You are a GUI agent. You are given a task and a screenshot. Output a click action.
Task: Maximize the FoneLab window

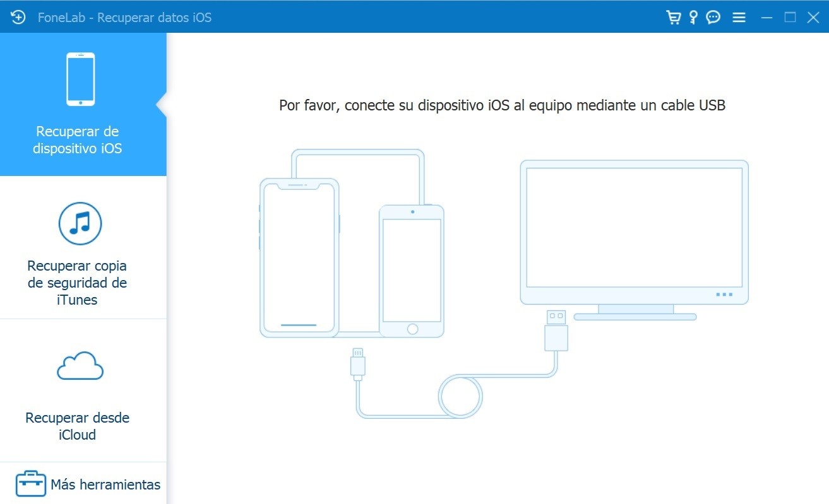tap(790, 17)
